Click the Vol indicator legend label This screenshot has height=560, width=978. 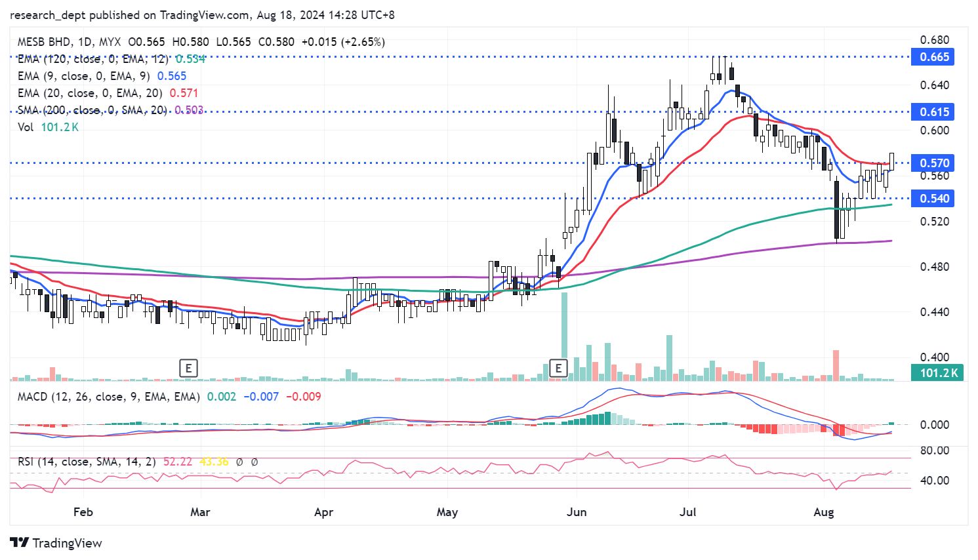click(x=26, y=127)
